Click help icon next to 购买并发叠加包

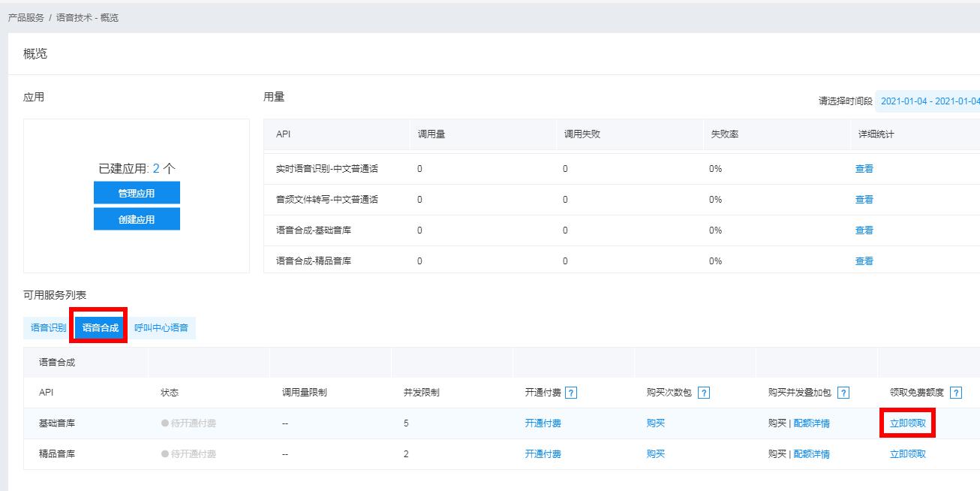[x=843, y=393]
